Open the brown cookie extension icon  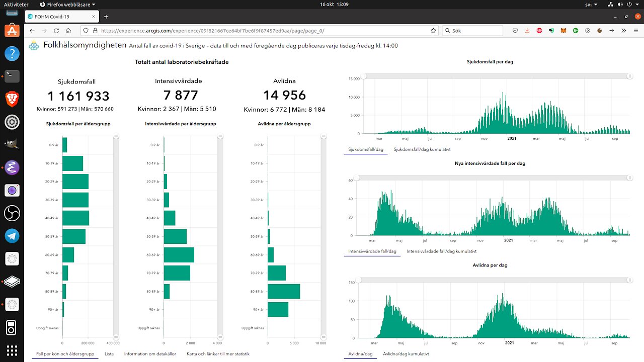click(600, 31)
